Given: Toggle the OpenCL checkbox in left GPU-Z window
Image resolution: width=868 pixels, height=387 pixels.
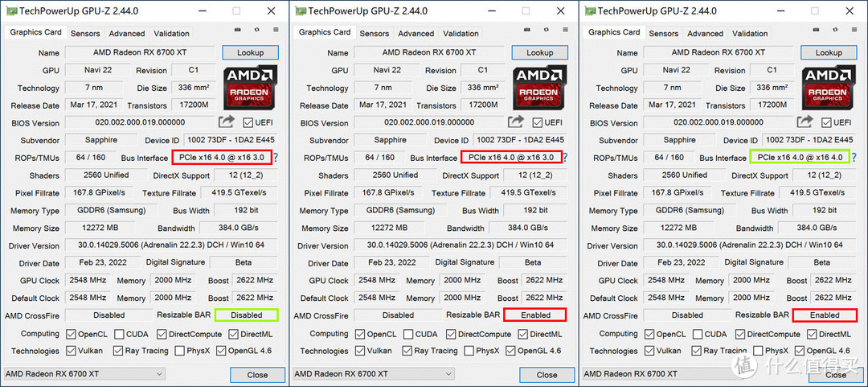Looking at the screenshot, I should pos(70,335).
